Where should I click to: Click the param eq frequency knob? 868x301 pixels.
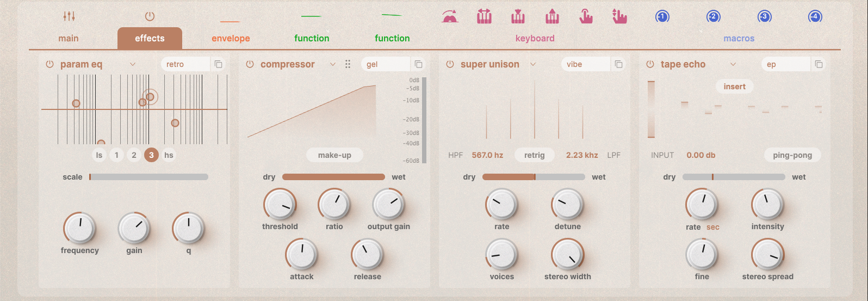click(x=80, y=228)
